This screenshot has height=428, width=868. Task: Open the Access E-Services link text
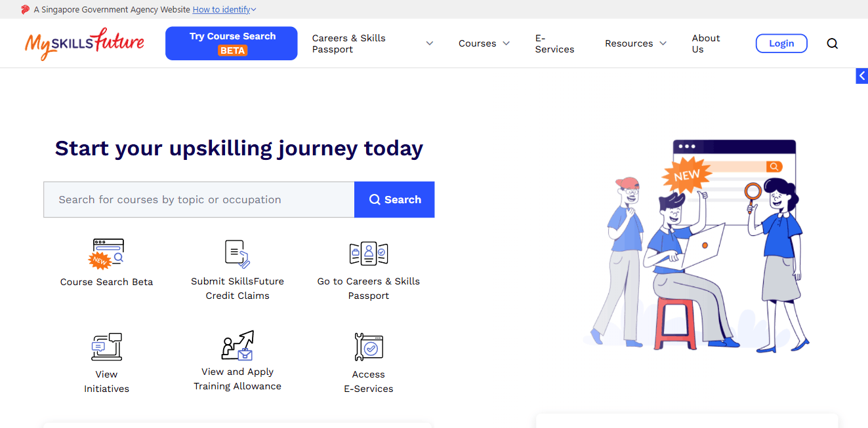coord(369,381)
